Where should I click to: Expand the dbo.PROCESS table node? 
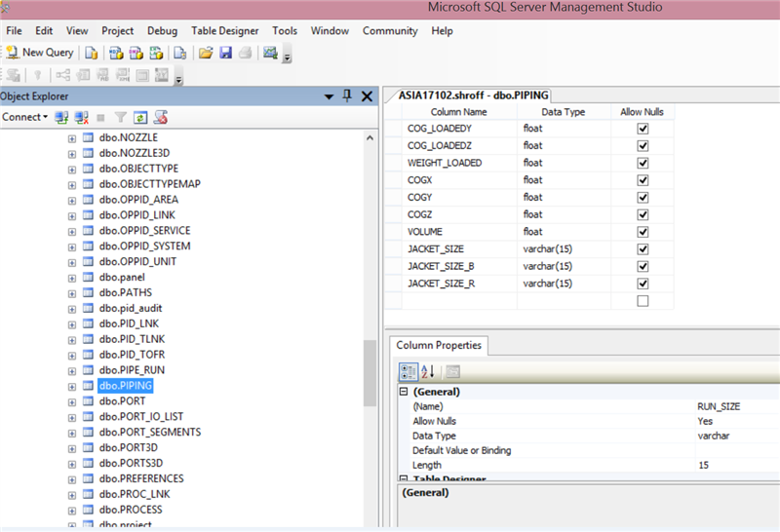(x=72, y=511)
